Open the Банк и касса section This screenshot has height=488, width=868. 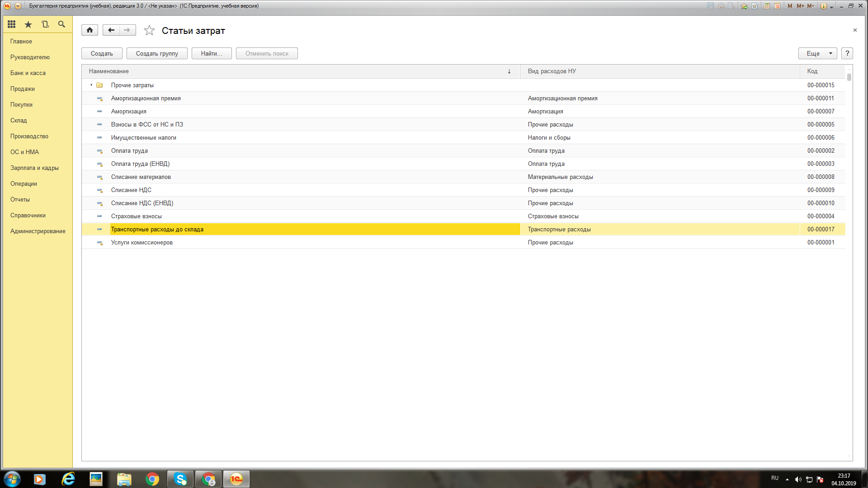(28, 73)
